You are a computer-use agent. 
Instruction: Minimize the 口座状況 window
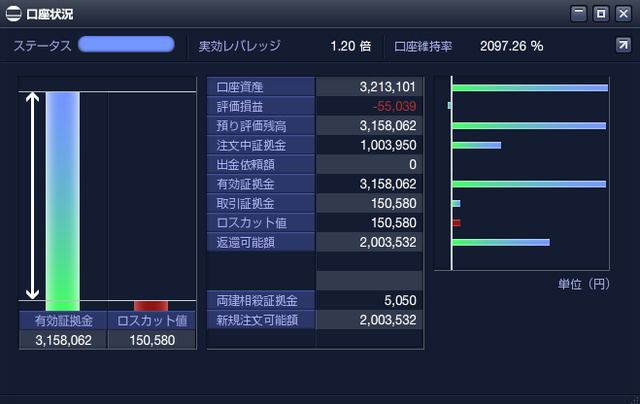coord(579,13)
